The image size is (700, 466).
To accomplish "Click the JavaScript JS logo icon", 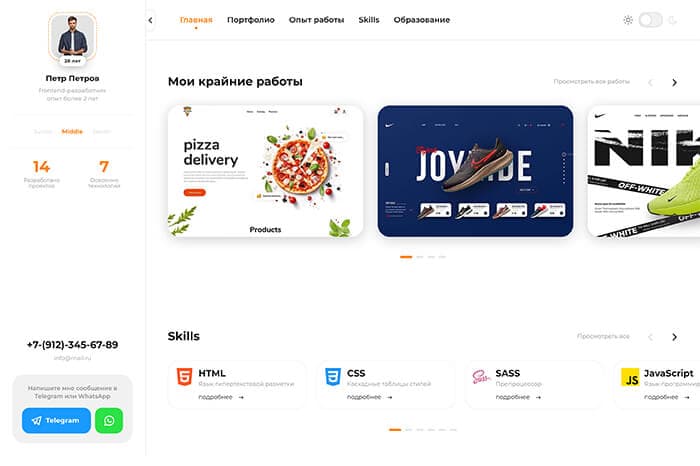I will (x=630, y=377).
